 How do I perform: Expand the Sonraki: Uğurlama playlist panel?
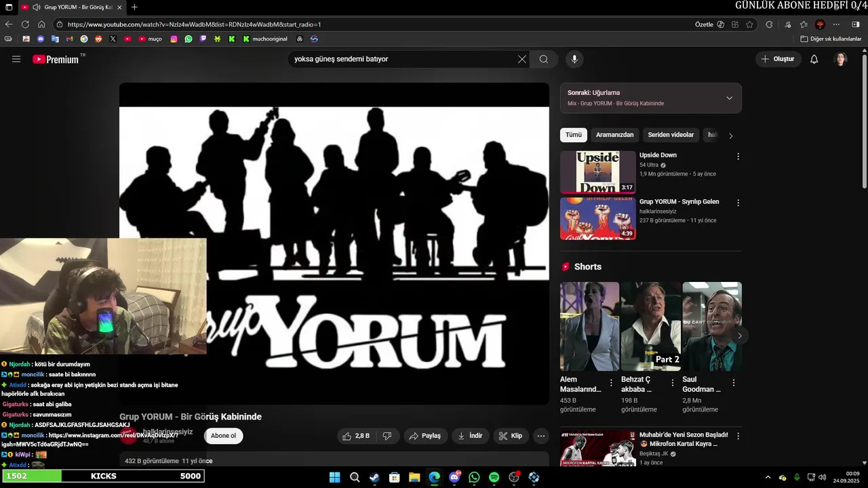click(730, 98)
